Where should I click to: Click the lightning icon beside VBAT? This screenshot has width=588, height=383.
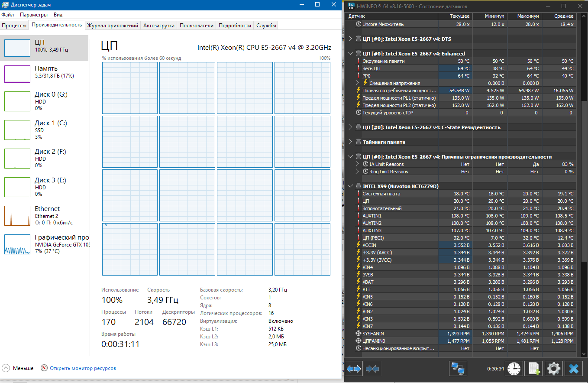coord(358,282)
